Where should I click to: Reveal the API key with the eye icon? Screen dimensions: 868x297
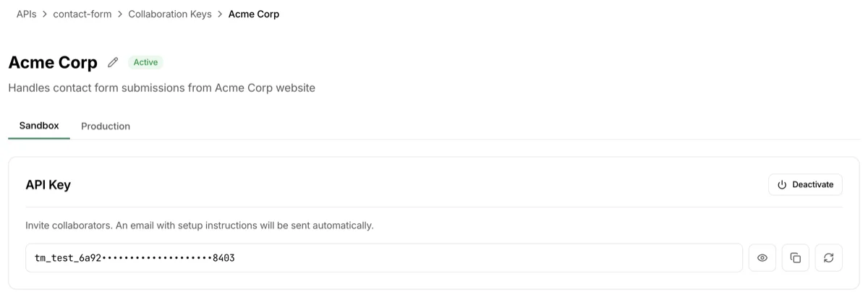pyautogui.click(x=762, y=258)
